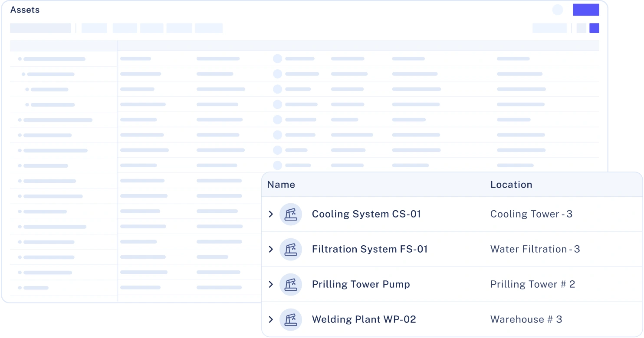Viewport: 644px width, 338px height.
Task: Click the Cooling Tower - 3 location
Action: point(531,214)
